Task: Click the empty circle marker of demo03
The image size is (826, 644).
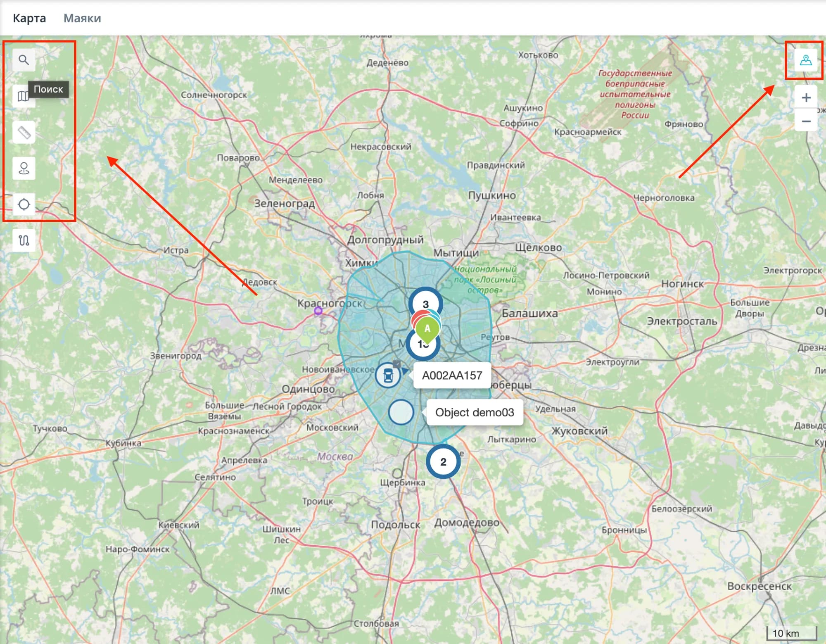Action: (401, 412)
